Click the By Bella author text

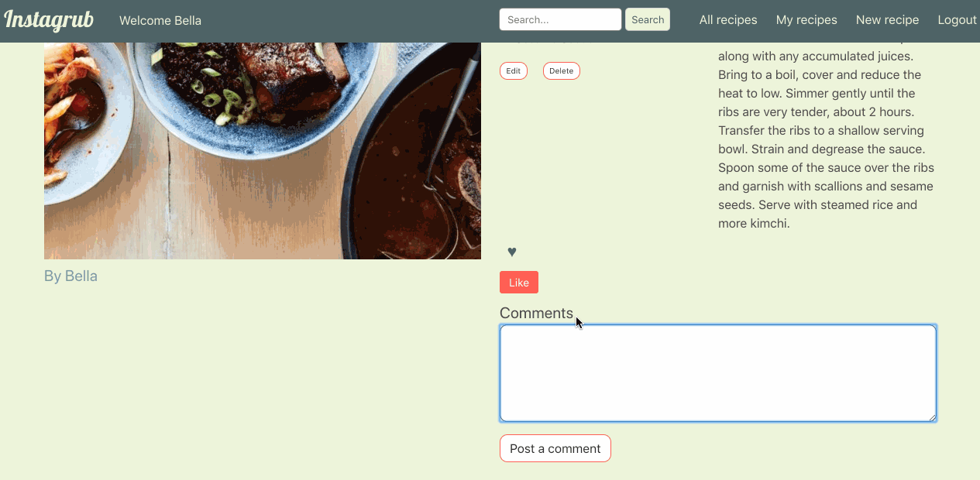(70, 276)
